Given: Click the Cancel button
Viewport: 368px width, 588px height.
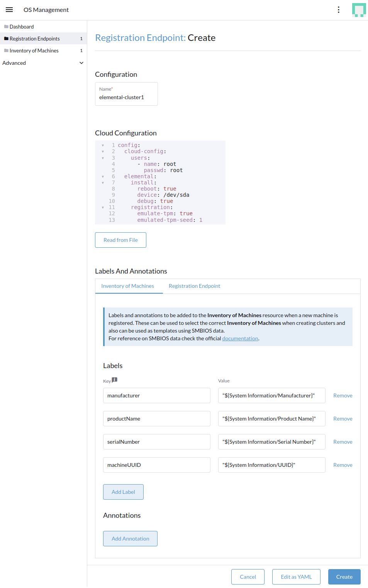Looking at the screenshot, I should click(x=248, y=577).
